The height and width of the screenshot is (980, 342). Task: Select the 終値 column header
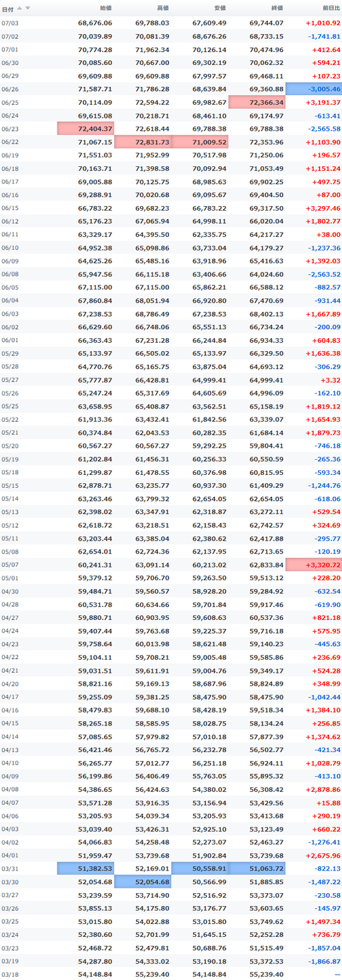276,8
